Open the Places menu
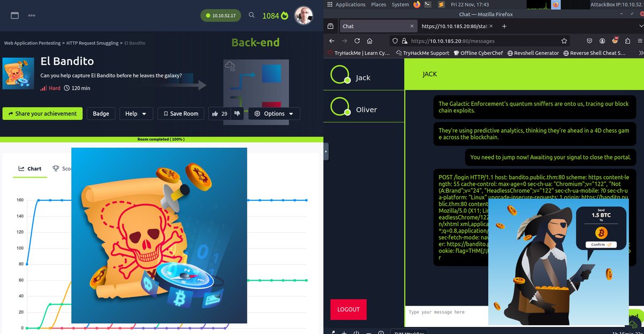The height and width of the screenshot is (334, 644). point(378,4)
